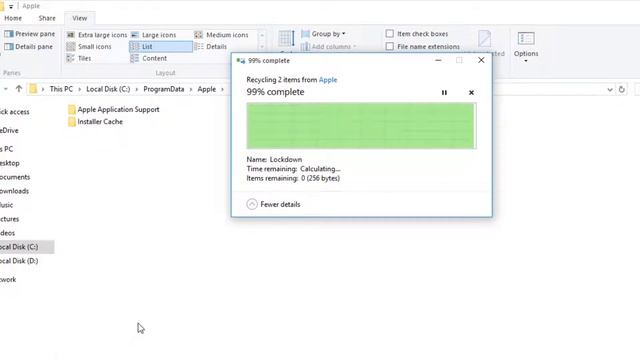Screen dimensions: 640x360
Task: Open Music in navigation pane
Action: click(7, 205)
